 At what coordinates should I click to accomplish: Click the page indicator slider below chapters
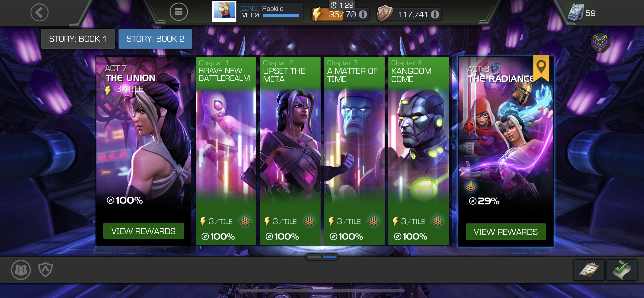pyautogui.click(x=322, y=257)
